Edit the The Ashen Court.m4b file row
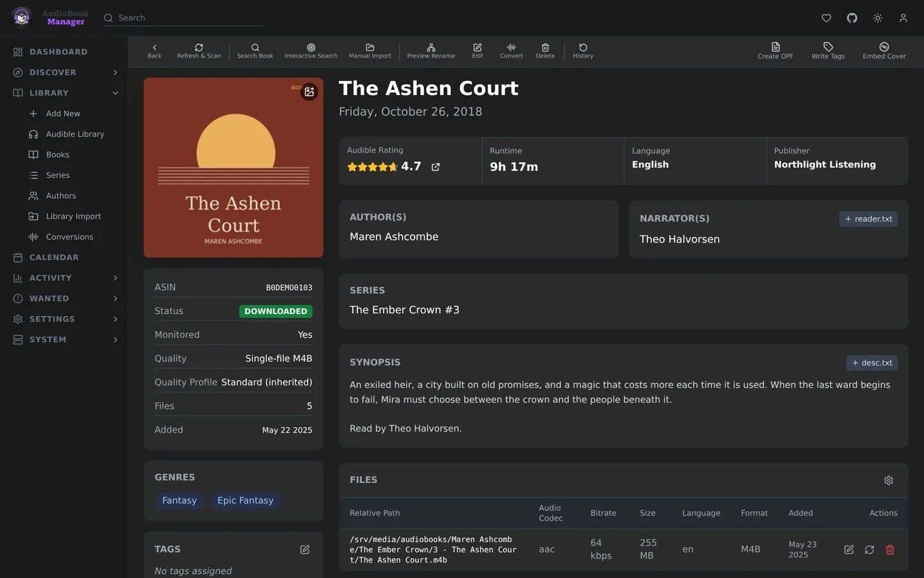Image resolution: width=924 pixels, height=578 pixels. [849, 550]
